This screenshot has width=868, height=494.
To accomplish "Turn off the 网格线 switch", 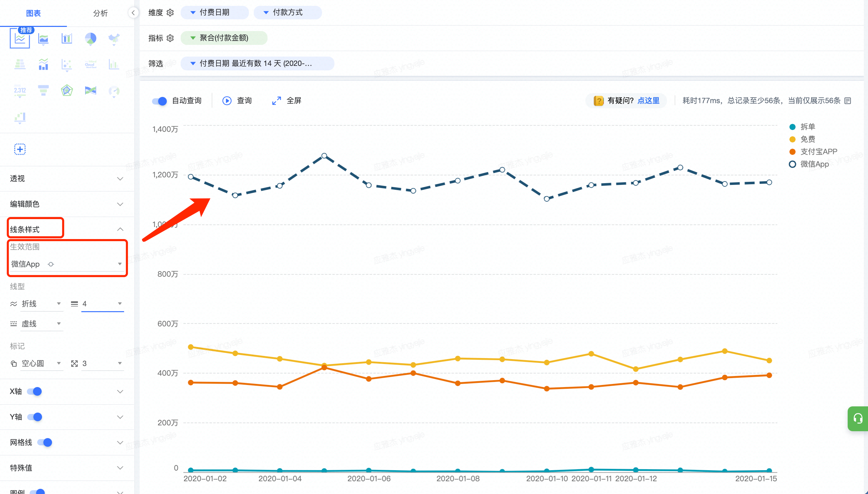I will click(x=45, y=442).
